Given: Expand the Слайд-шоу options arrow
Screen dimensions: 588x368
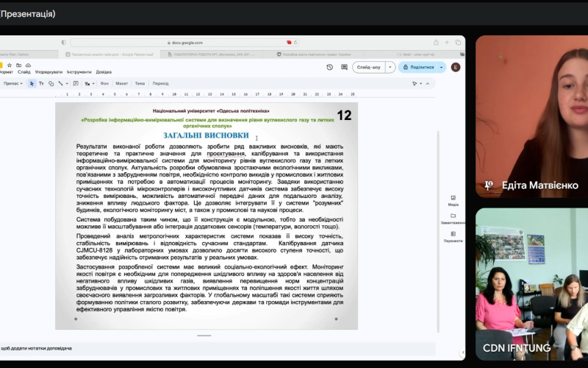Looking at the screenshot, I should click(x=390, y=67).
